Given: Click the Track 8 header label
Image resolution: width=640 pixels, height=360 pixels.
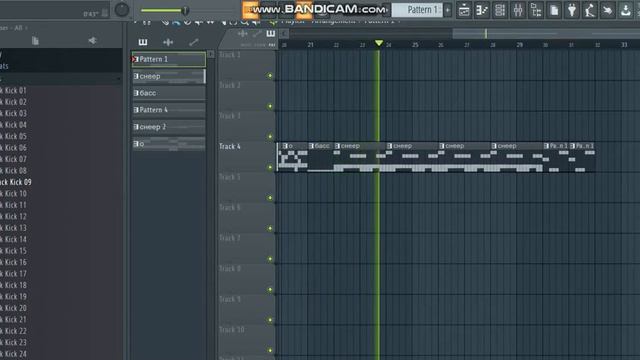Looking at the screenshot, I should pos(230,269).
